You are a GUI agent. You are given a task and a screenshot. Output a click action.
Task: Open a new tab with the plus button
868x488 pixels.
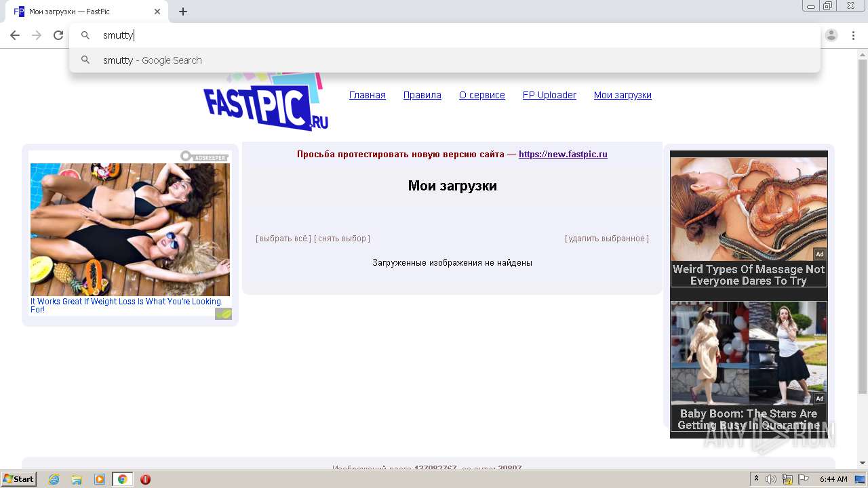click(x=183, y=12)
